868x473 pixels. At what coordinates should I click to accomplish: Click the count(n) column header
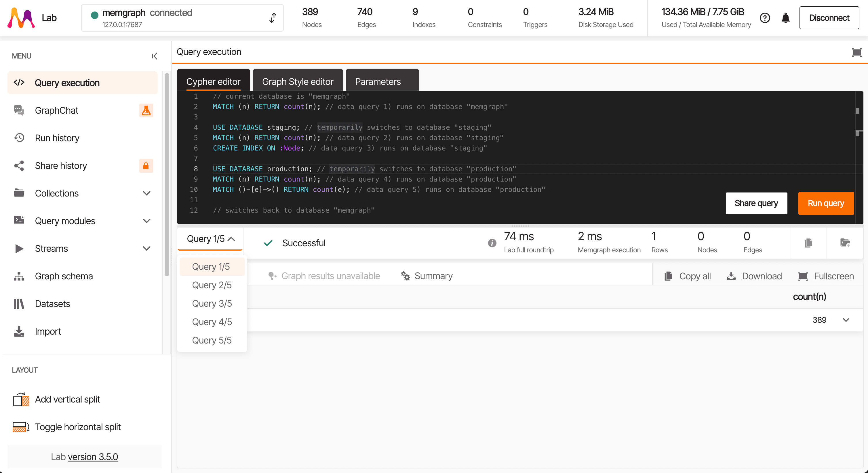[809, 297]
